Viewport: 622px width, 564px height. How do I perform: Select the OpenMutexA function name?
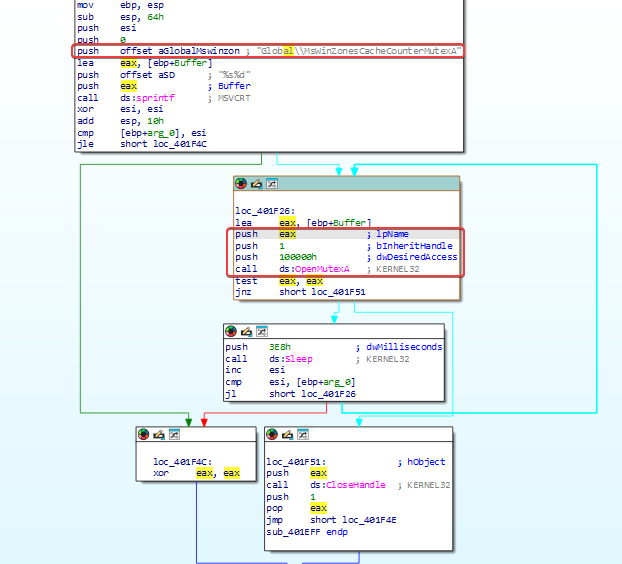[x=322, y=269]
